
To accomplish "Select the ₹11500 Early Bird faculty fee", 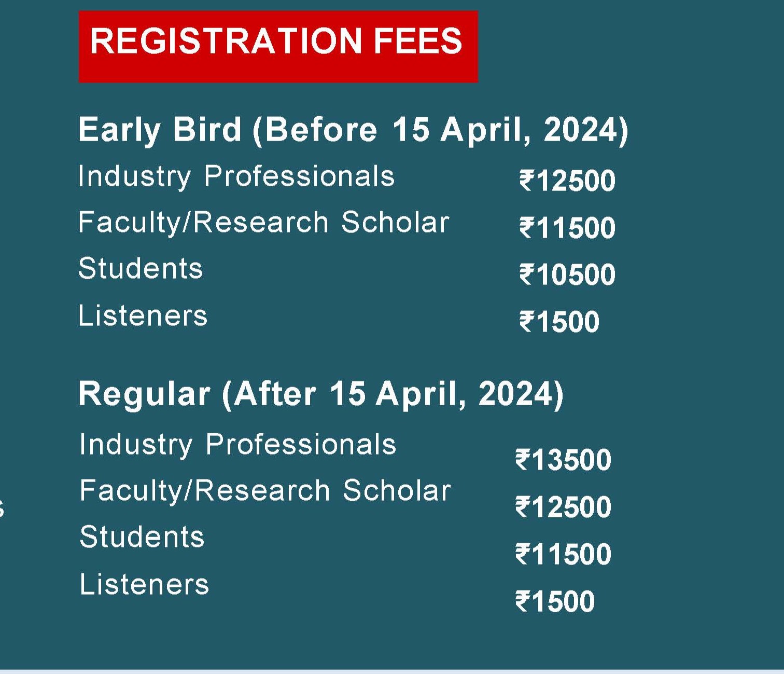I will 567,228.
